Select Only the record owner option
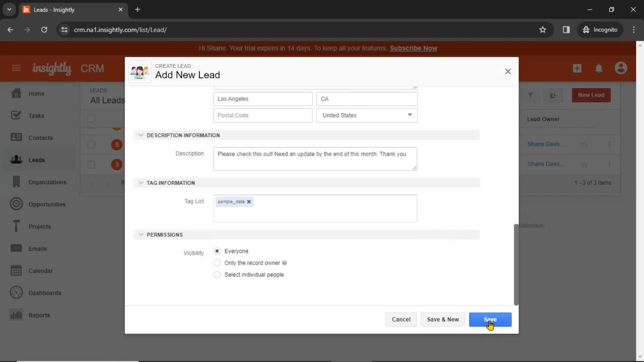 [x=217, y=262]
